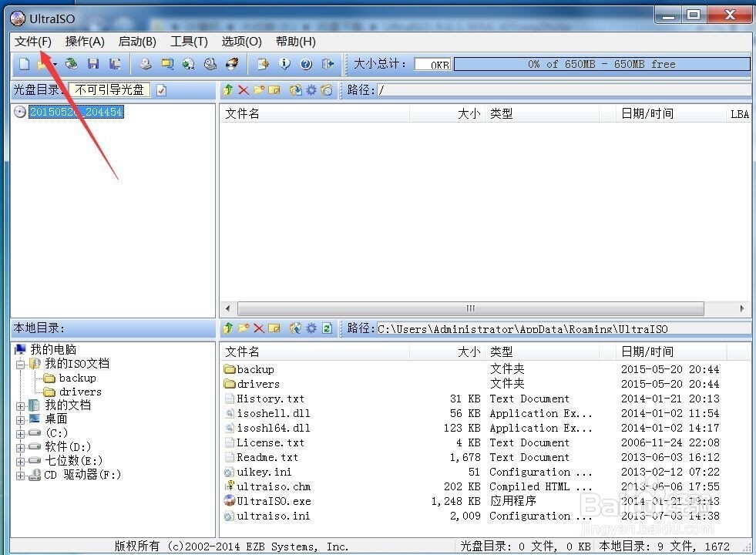Open dropdown arrow next to Open folder icon
The width and height of the screenshot is (756, 555).
coord(55,64)
